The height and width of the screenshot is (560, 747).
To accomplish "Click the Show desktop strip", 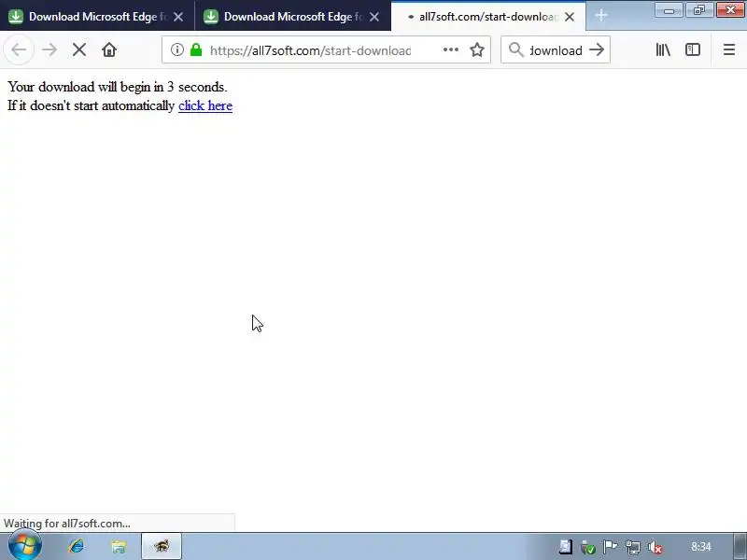I will [740, 546].
